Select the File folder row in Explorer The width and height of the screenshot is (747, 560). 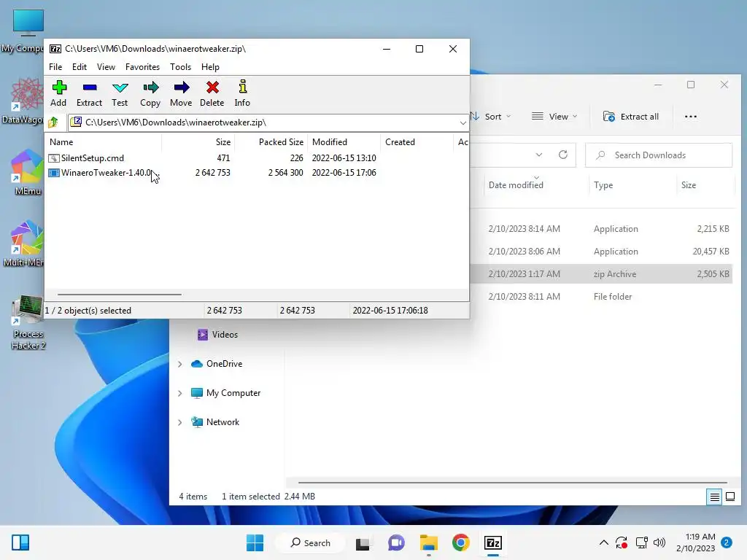(x=600, y=297)
